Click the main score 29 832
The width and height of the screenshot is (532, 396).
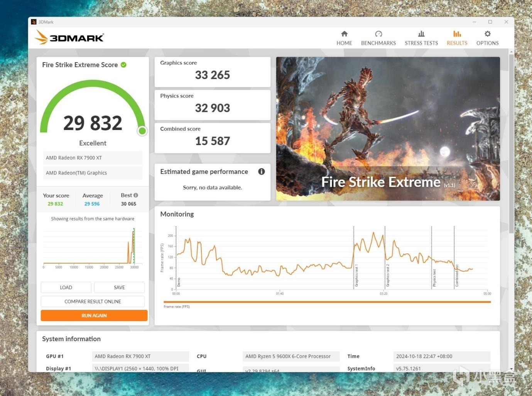93,123
